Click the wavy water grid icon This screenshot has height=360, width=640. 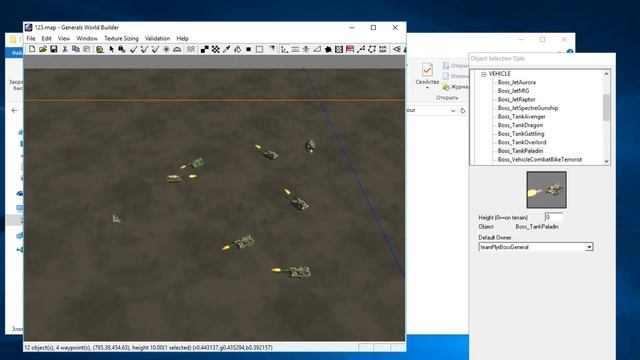(x=191, y=49)
